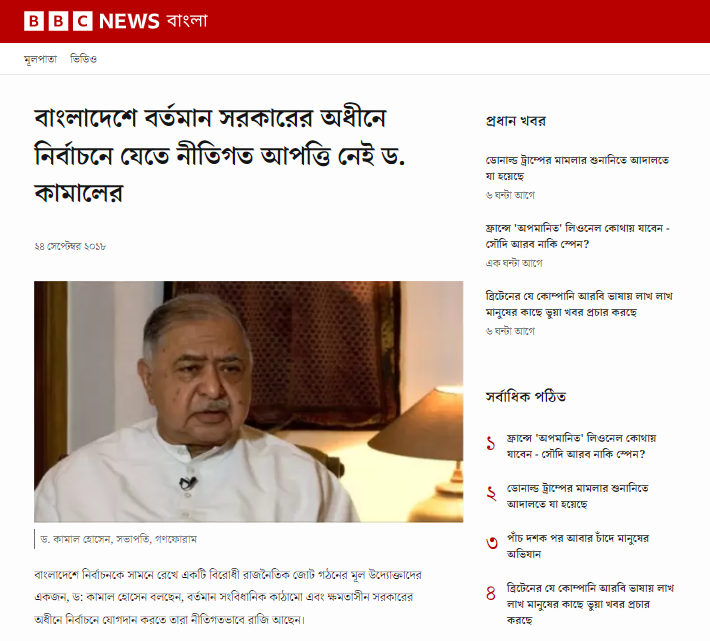
Task: Go to মূলপাতা navigation item
Action: click(40, 59)
